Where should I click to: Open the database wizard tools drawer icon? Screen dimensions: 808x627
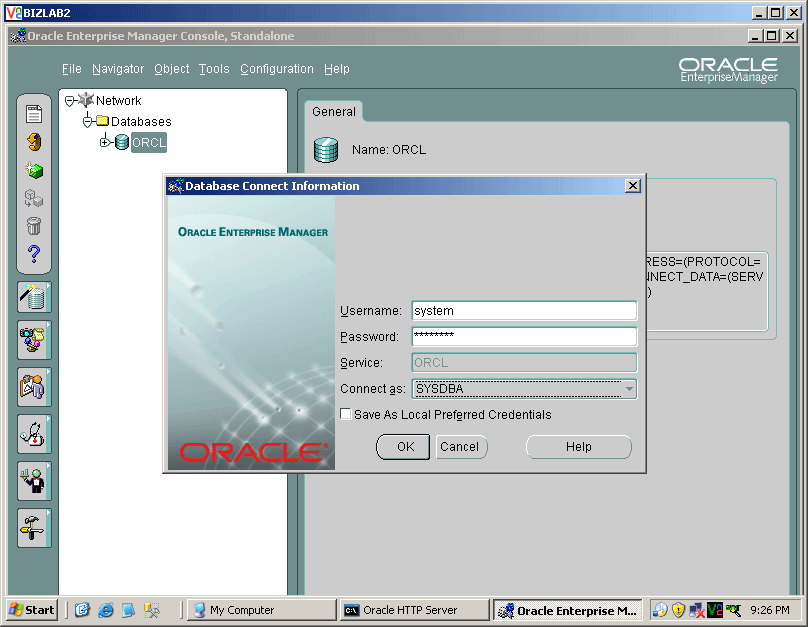tap(34, 297)
